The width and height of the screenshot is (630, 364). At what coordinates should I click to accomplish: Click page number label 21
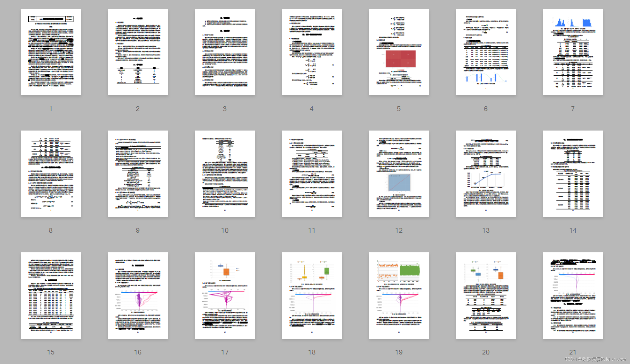coord(573,352)
